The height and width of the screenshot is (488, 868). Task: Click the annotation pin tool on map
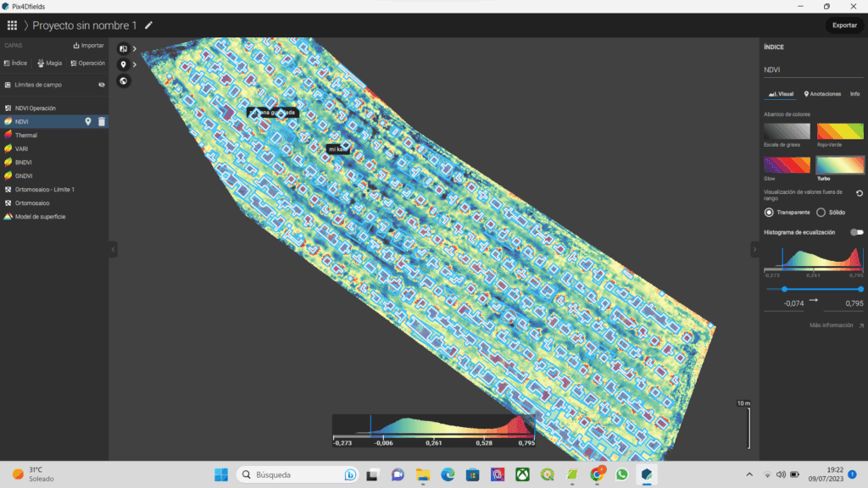pyautogui.click(x=124, y=64)
